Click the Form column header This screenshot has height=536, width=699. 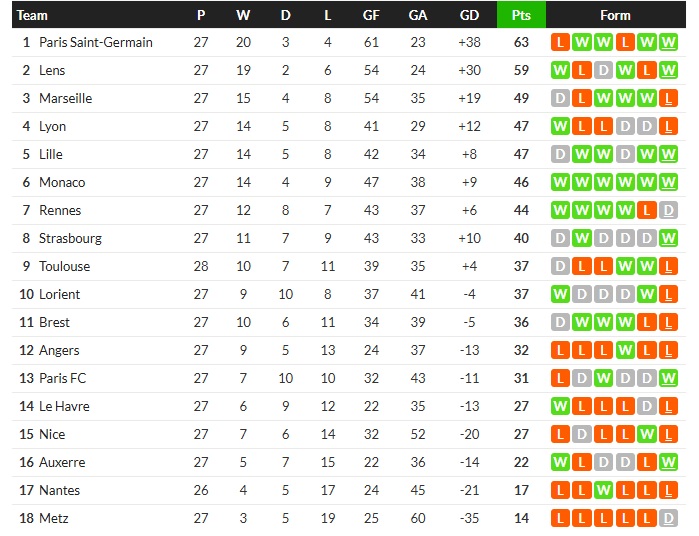tap(615, 15)
